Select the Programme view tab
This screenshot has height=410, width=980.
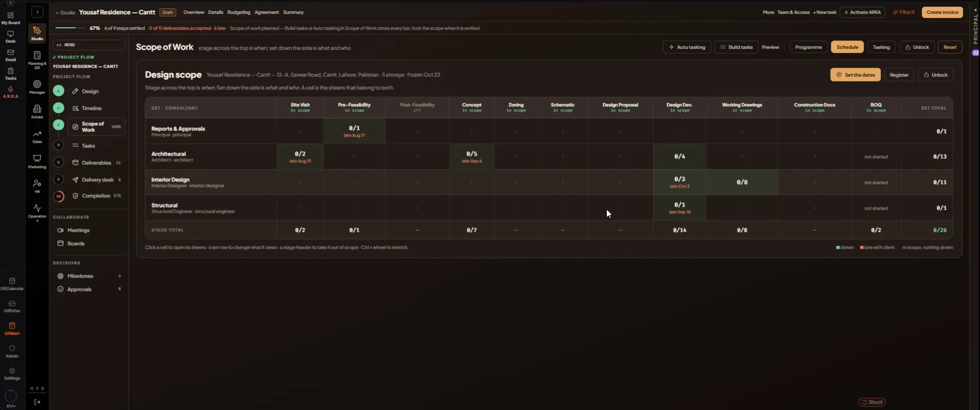808,47
